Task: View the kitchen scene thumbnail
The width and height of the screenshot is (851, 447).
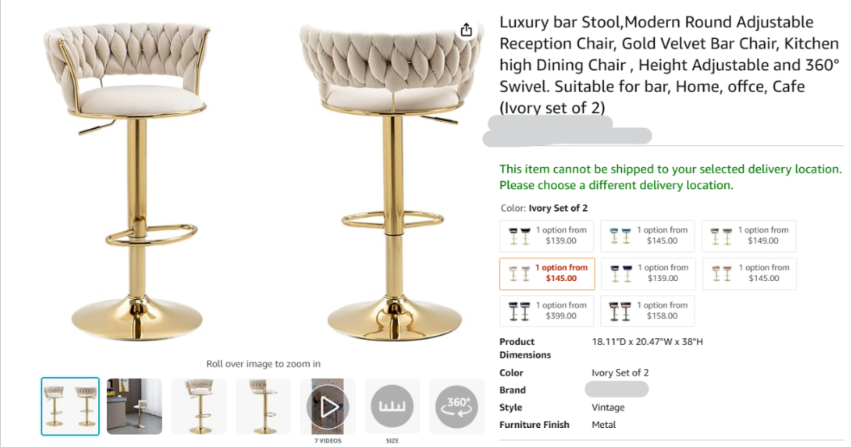Action: pyautogui.click(x=134, y=406)
